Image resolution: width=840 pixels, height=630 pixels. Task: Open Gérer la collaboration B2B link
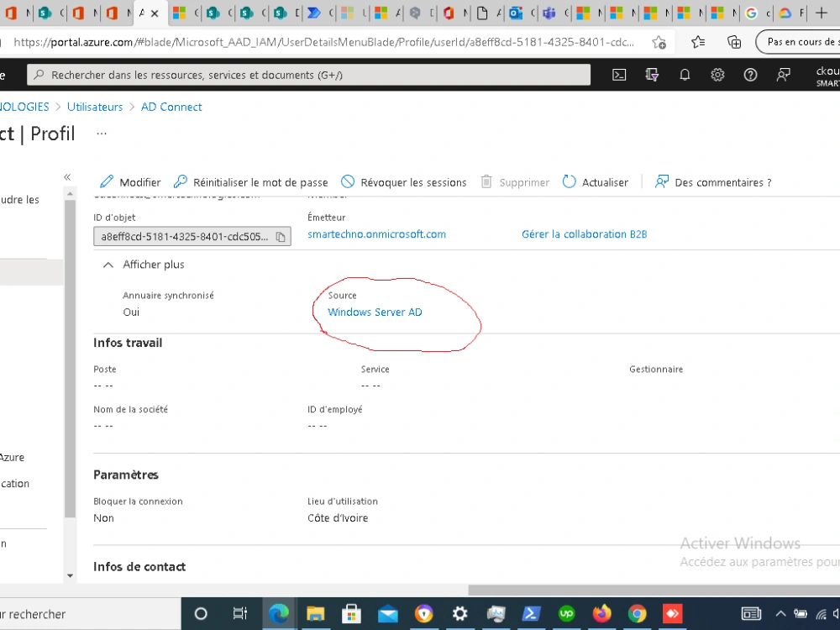tap(585, 234)
